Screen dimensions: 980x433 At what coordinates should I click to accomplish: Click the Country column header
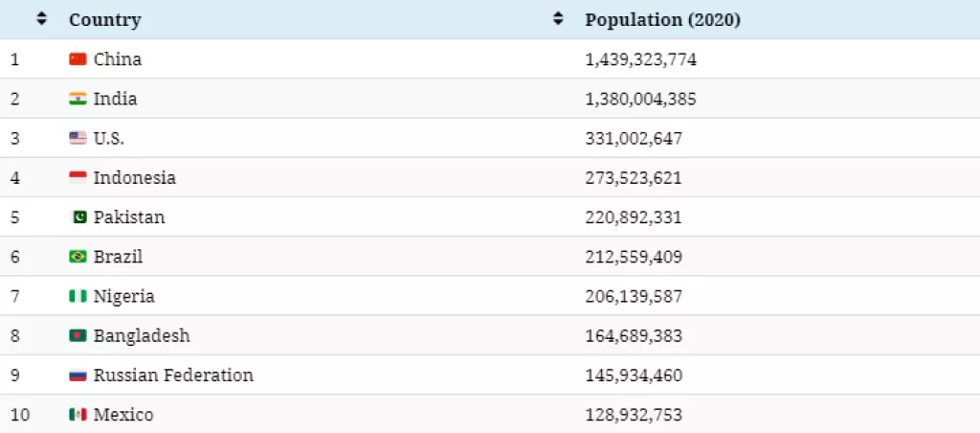pyautogui.click(x=104, y=20)
